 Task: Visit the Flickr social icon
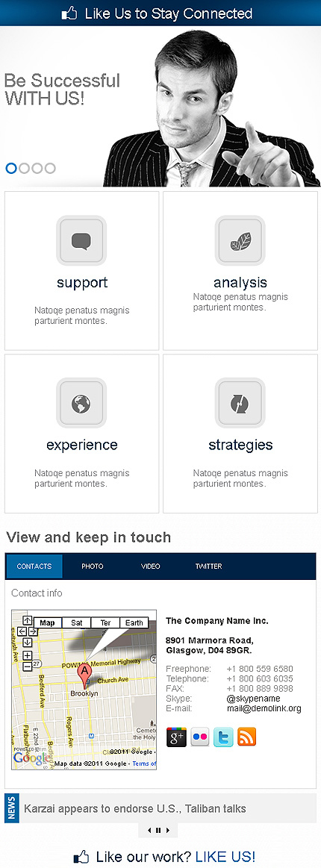[200, 737]
